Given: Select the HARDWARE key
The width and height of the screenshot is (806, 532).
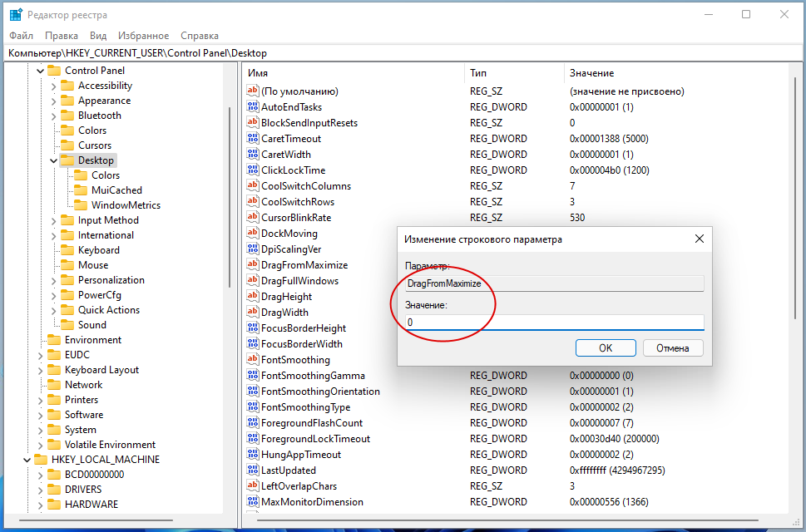Looking at the screenshot, I should pyautogui.click(x=91, y=505).
